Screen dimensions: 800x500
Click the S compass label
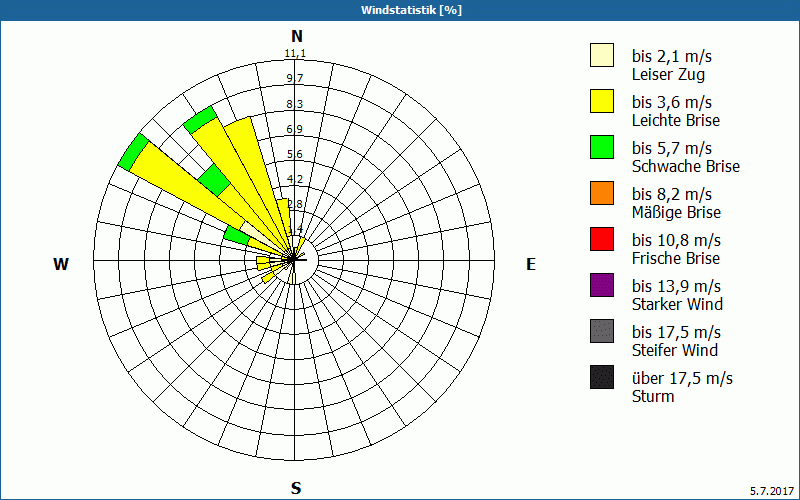click(296, 488)
